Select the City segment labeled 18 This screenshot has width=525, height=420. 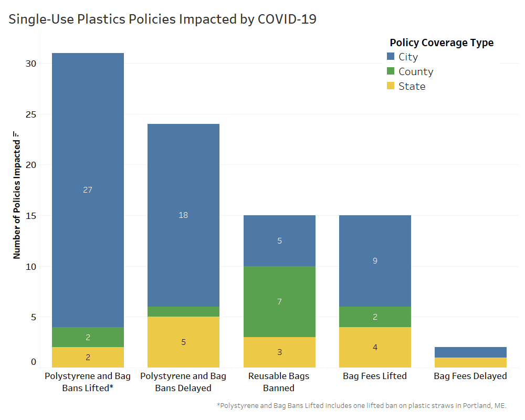coord(183,215)
